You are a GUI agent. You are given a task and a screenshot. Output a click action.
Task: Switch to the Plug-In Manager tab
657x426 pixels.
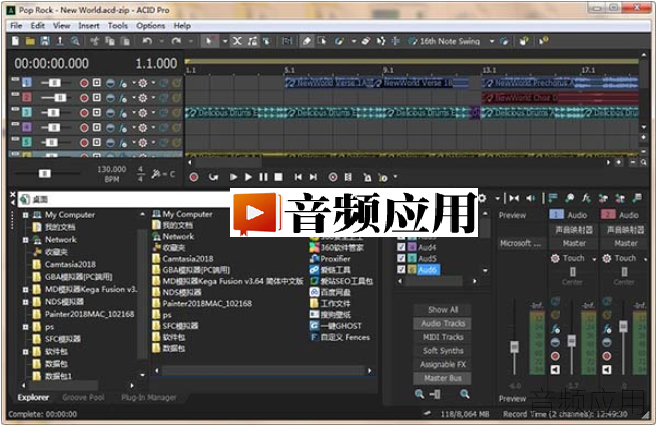coord(149,398)
